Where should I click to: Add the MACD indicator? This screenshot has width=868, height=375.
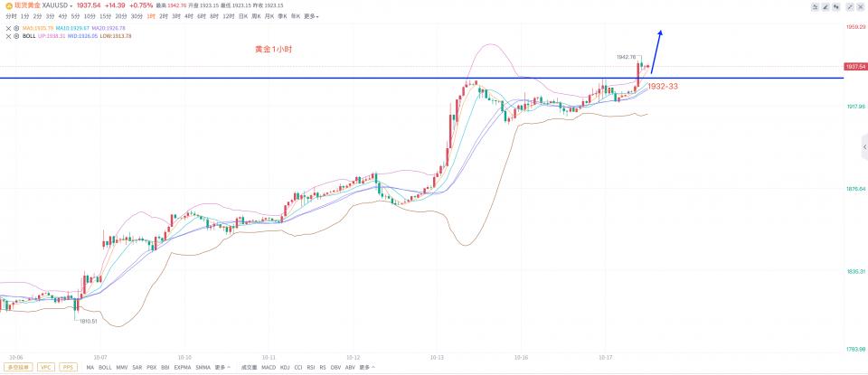[x=269, y=368]
